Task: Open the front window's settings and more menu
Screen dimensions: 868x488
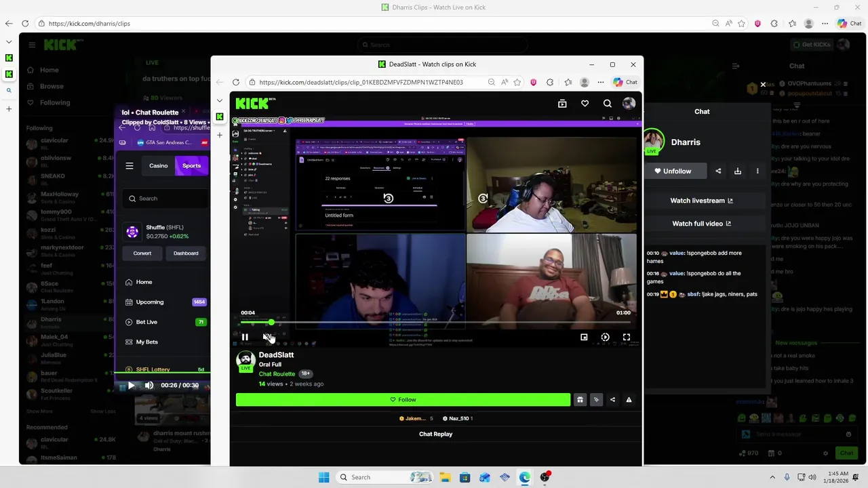Action: [x=600, y=82]
